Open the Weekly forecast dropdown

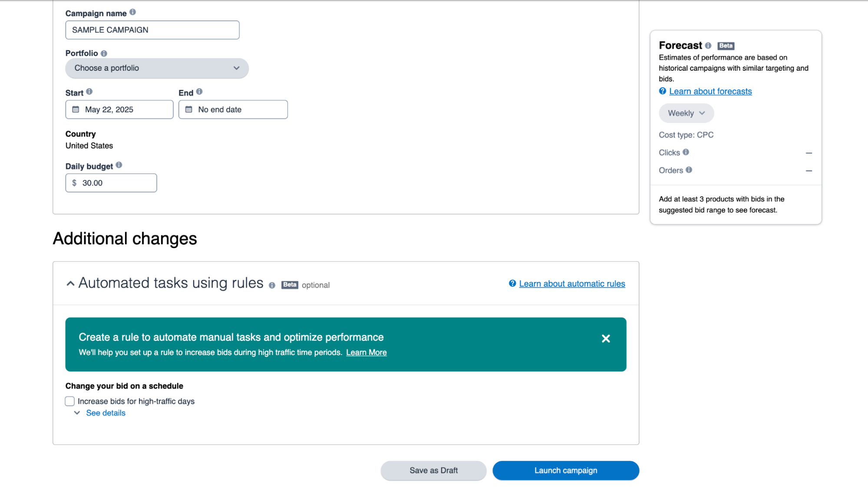tap(686, 113)
